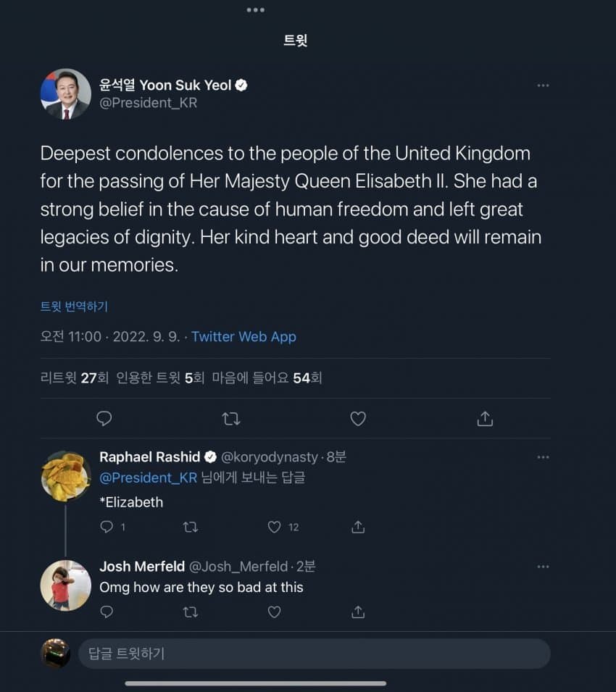Viewport: 616px width, 692px height.
Task: Retweet Raphael Rashid's reply
Action: (x=191, y=528)
